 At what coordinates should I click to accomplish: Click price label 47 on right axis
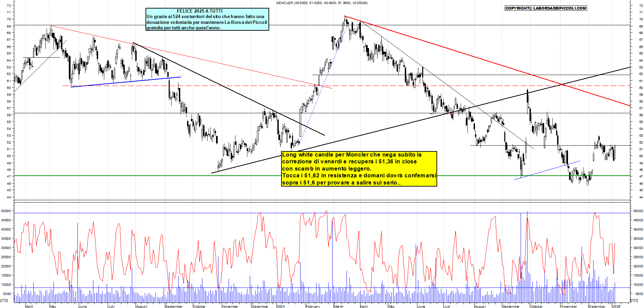(x=641, y=177)
